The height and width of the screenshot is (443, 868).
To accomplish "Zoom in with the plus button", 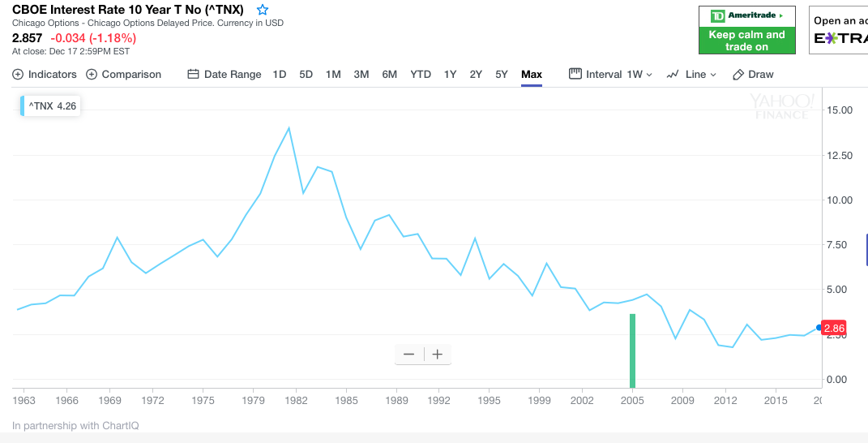I will pyautogui.click(x=438, y=355).
